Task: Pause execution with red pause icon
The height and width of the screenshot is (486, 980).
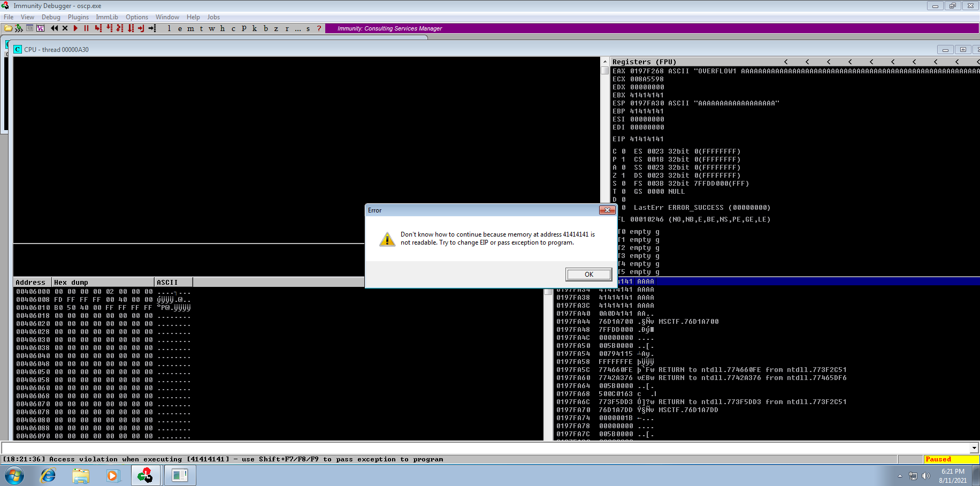Action: tap(86, 28)
